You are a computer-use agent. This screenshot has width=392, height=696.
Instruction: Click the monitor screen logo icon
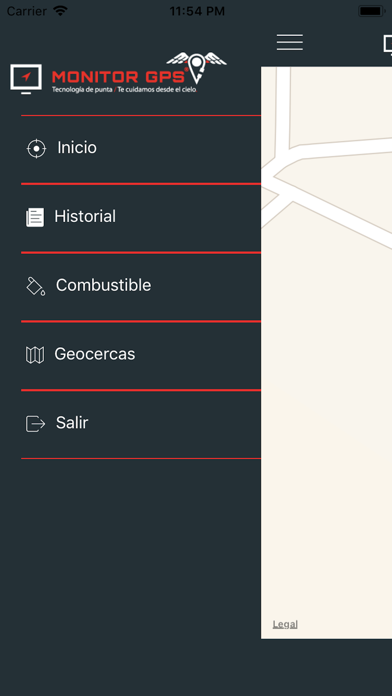[26, 79]
